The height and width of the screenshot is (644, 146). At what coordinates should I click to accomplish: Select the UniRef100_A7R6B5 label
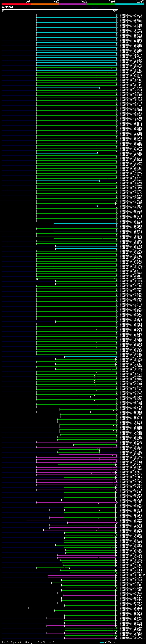coord(131,206)
